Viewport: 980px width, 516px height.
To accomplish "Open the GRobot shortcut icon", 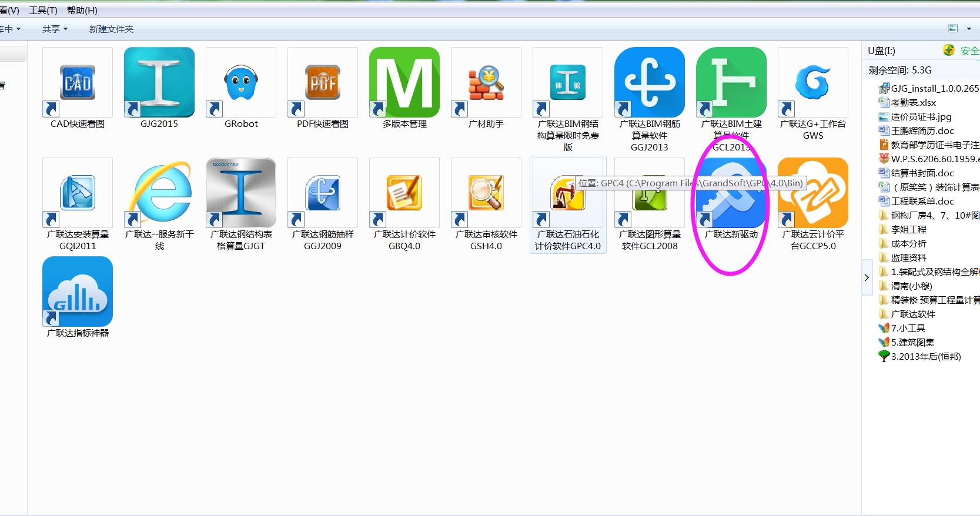I will click(x=241, y=82).
